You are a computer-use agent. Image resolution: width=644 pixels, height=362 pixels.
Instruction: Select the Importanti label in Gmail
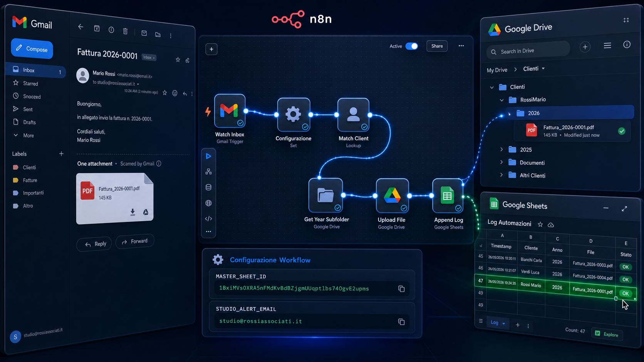[33, 193]
